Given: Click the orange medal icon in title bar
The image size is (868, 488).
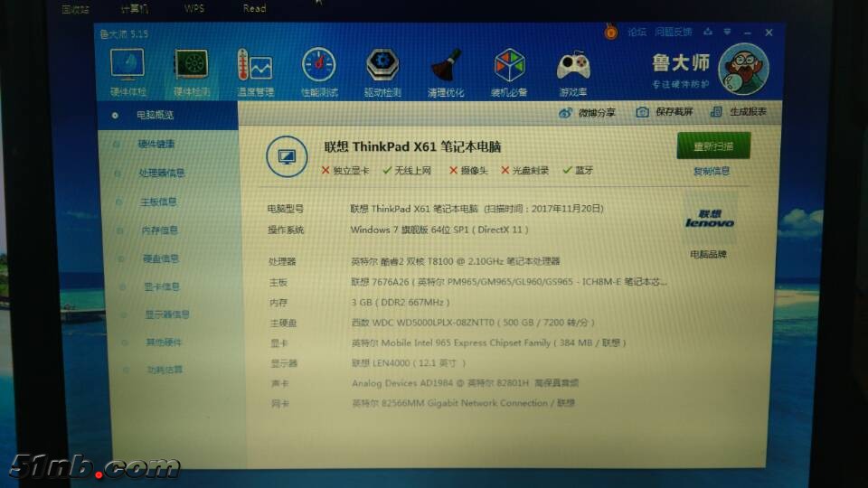Looking at the screenshot, I should (x=610, y=33).
